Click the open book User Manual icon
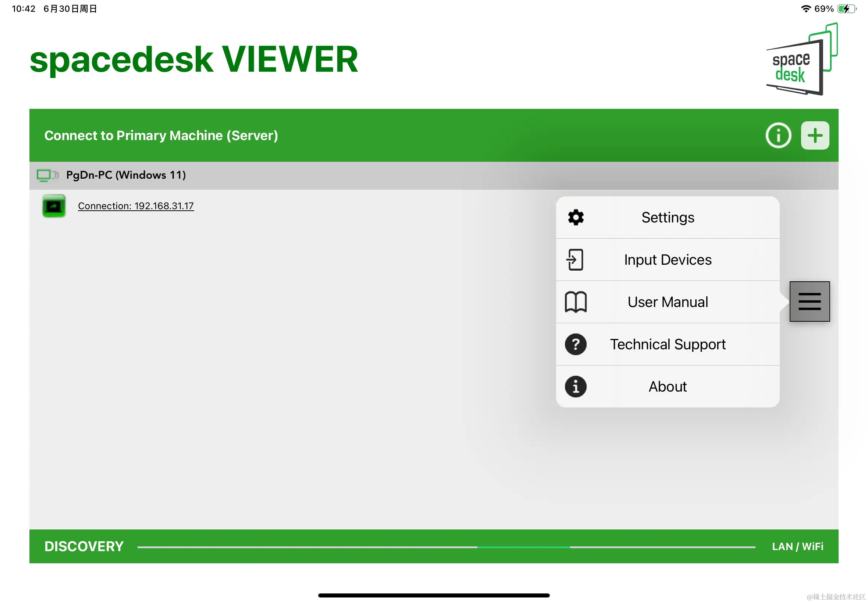The height and width of the screenshot is (603, 868). tap(576, 302)
